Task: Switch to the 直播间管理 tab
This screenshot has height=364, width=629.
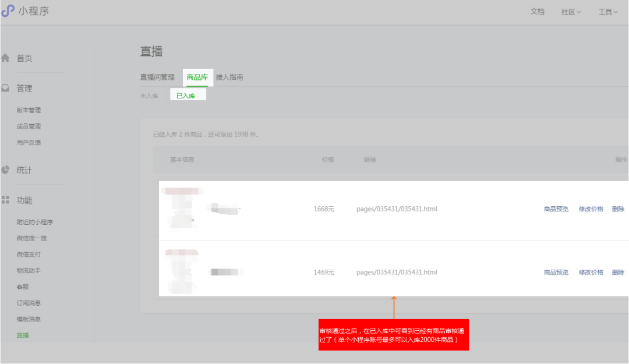Action: coord(157,76)
